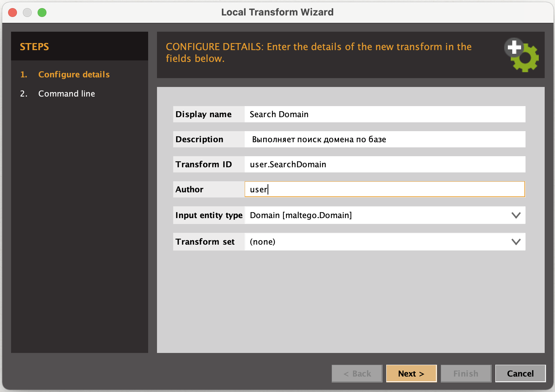Click the Next > button
Image resolution: width=555 pixels, height=392 pixels.
tap(411, 374)
